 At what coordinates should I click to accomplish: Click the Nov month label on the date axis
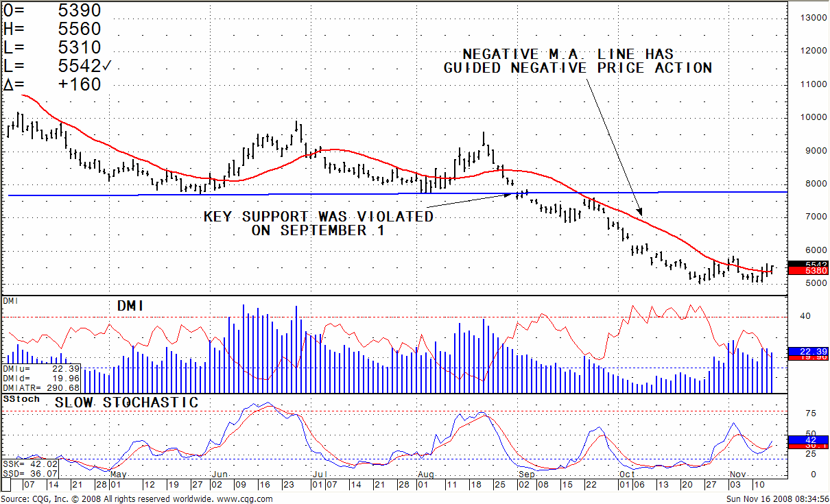pyautogui.click(x=737, y=474)
